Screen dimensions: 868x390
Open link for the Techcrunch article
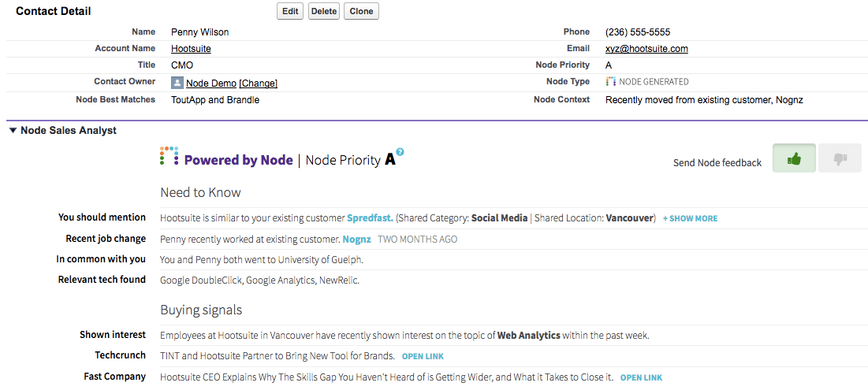[423, 357]
